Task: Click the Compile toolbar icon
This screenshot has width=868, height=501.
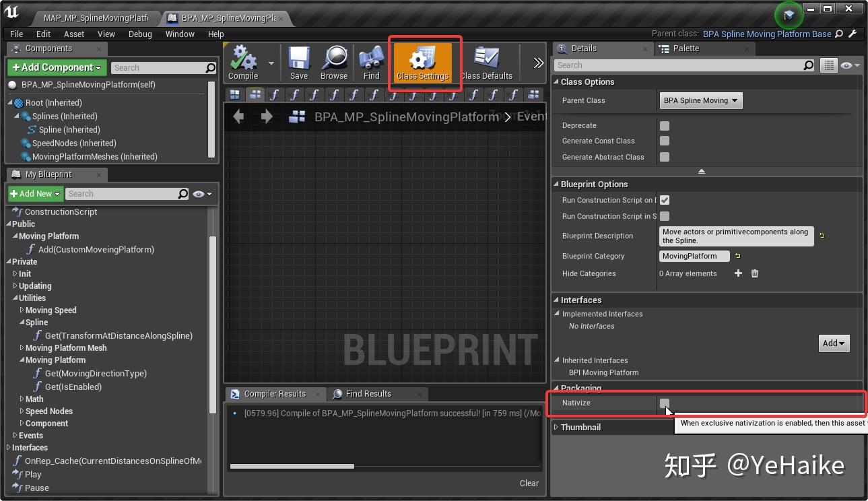Action: (242, 62)
